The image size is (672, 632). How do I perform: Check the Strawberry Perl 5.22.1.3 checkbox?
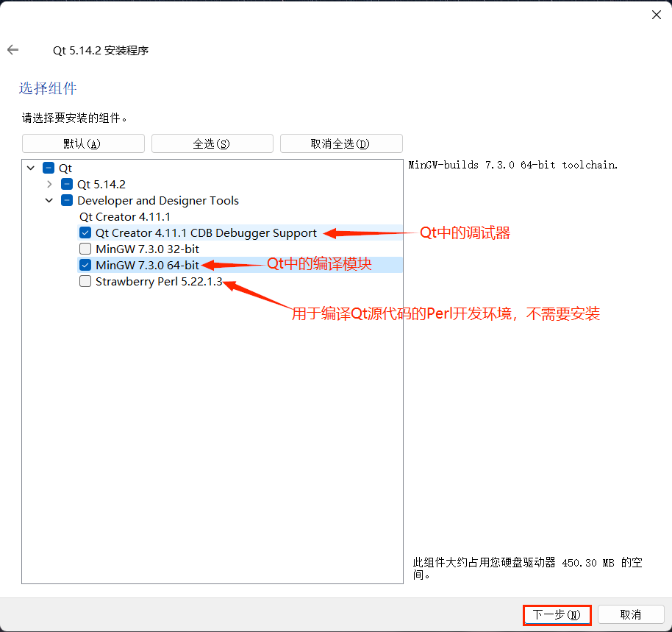[85, 282]
